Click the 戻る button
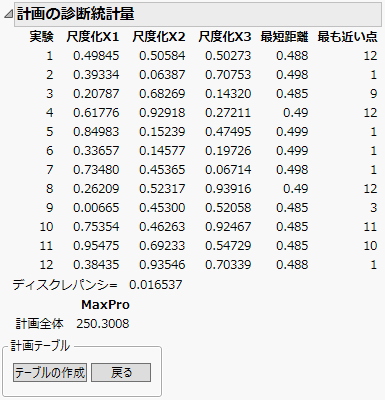 (121, 372)
